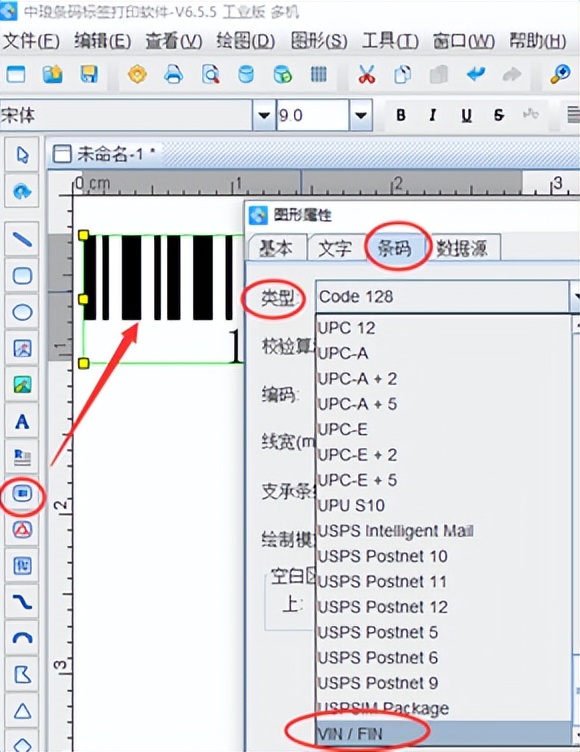This screenshot has width=580, height=752.
Task: Select the rotate tool icon
Action: tap(22, 191)
